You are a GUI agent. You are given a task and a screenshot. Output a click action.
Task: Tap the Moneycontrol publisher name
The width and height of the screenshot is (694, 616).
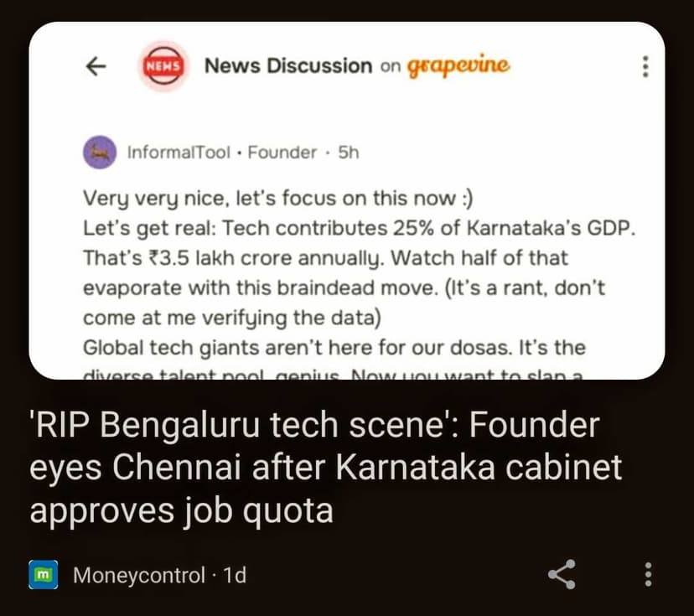point(139,575)
